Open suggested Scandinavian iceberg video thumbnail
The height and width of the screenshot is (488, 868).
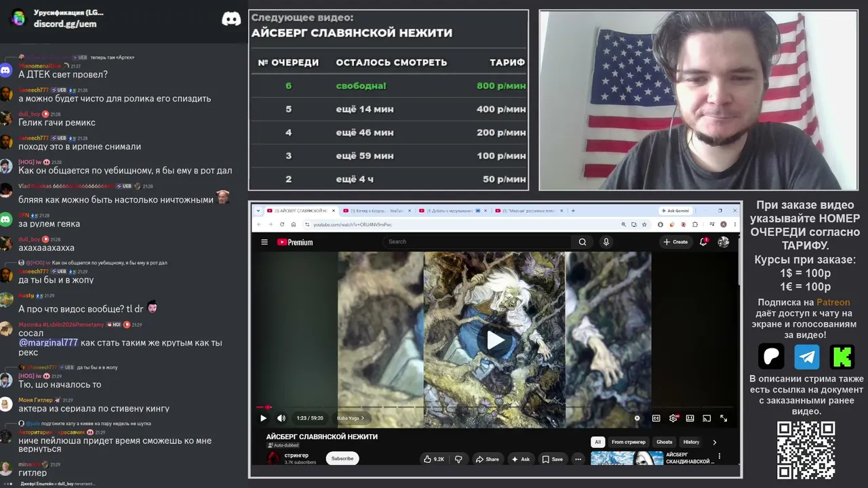626,459
